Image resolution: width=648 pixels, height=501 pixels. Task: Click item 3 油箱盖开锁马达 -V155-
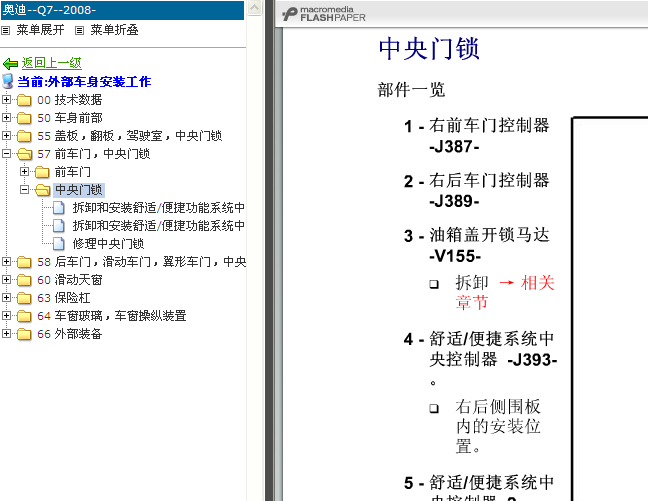click(x=477, y=246)
